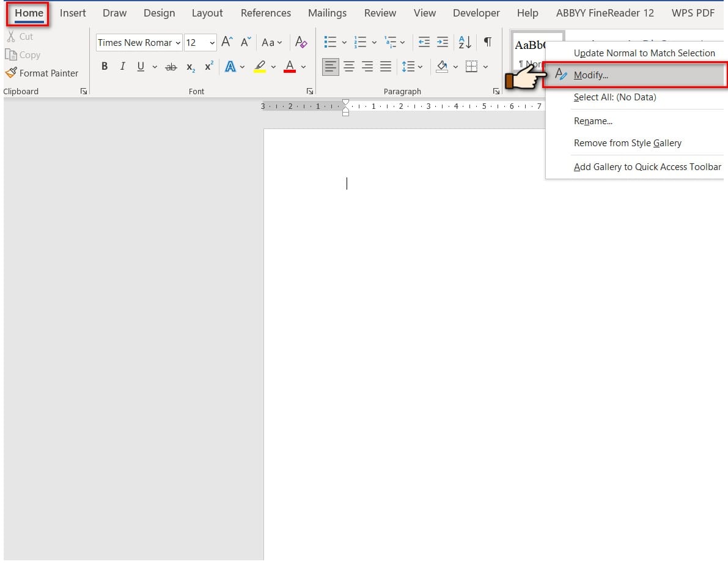Toggle Bold formatting
Viewport: 728px width, 564px height.
point(105,67)
